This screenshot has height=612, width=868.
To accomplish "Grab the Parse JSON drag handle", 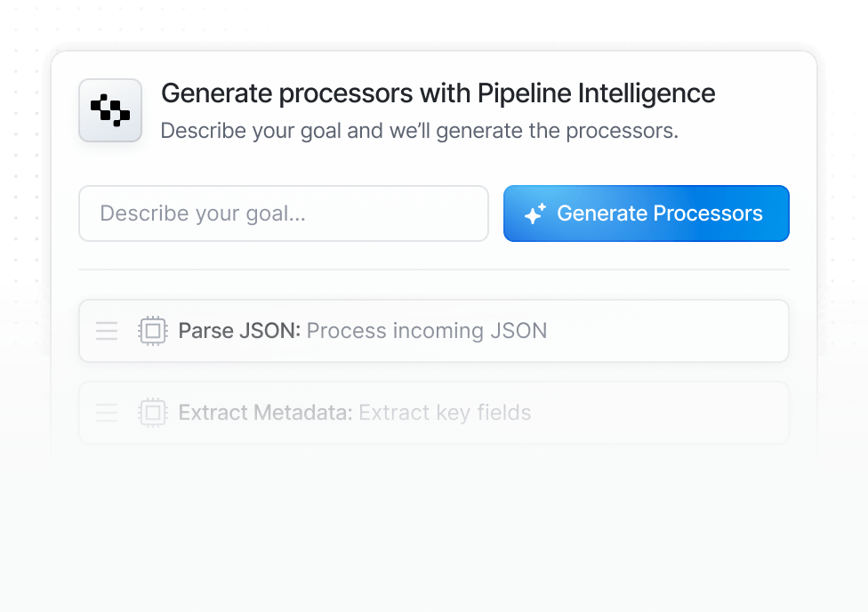I will pos(107,331).
